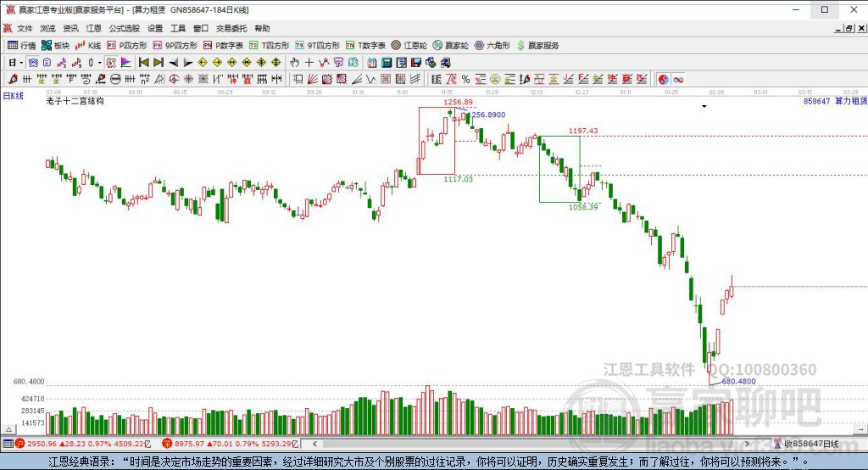Screen dimensions: 868x470
Task: Select the round 8888 circle tool
Action: point(114,79)
